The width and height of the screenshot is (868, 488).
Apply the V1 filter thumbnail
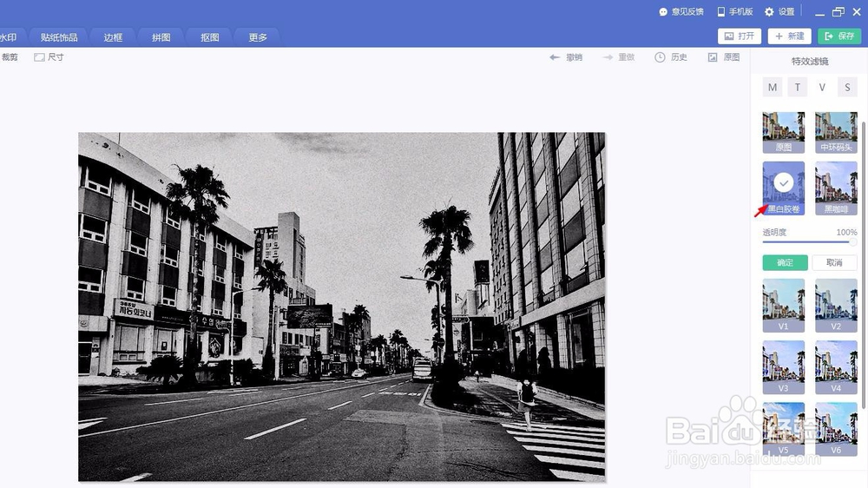(783, 305)
